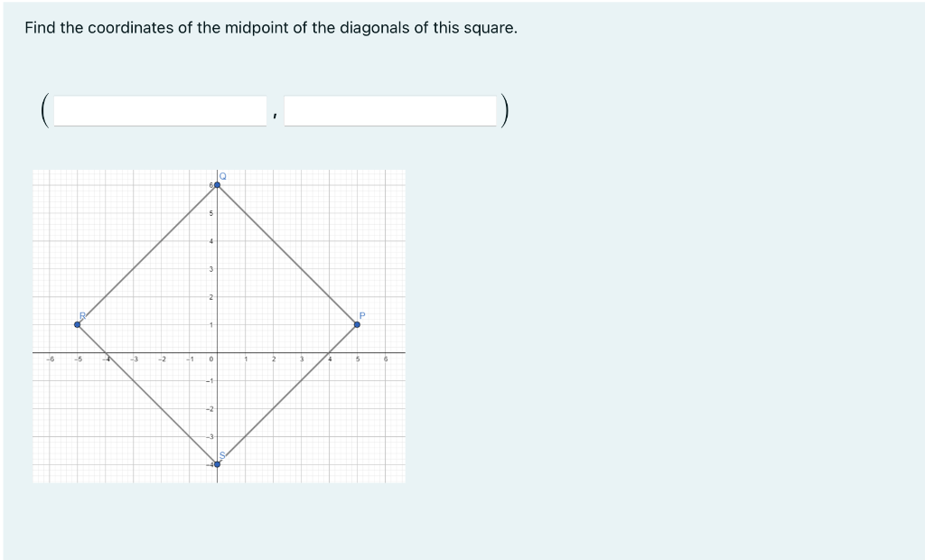Click the question text about the midpoint

(271, 27)
